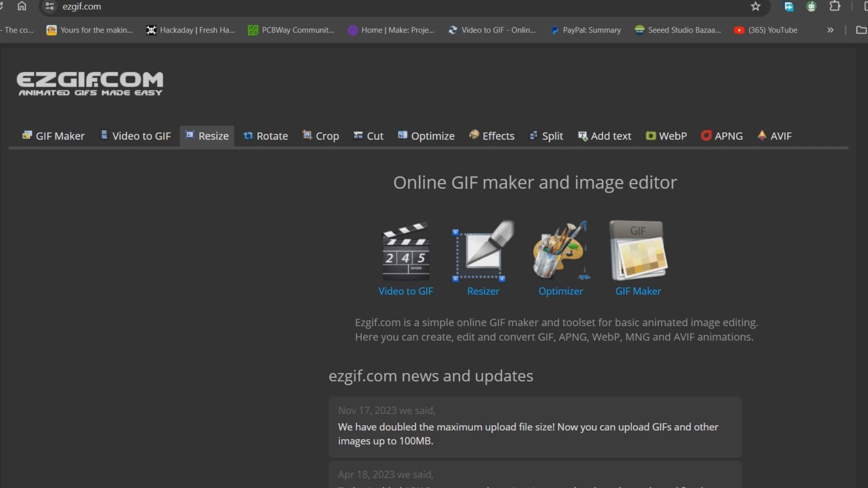
Task: Open the WebP menu item
Action: pyautogui.click(x=666, y=136)
